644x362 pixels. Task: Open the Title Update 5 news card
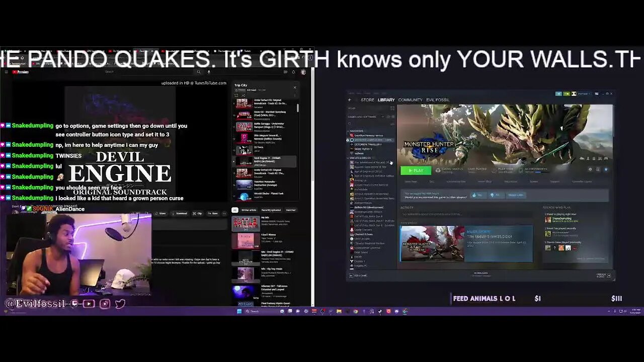tap(466, 244)
